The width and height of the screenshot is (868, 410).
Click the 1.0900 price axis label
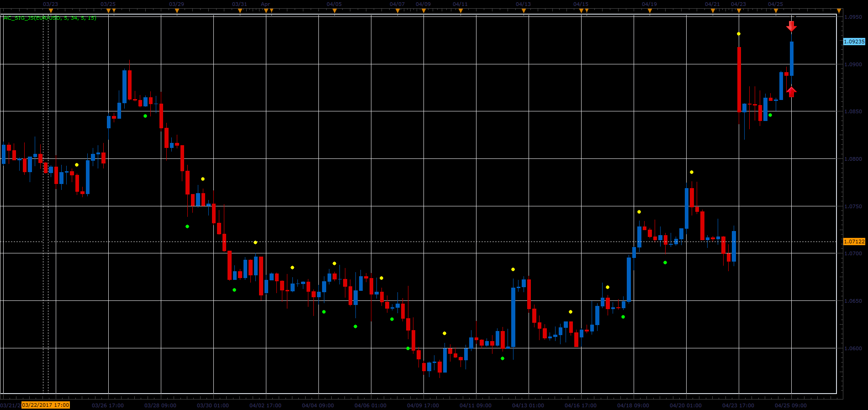[x=853, y=64]
